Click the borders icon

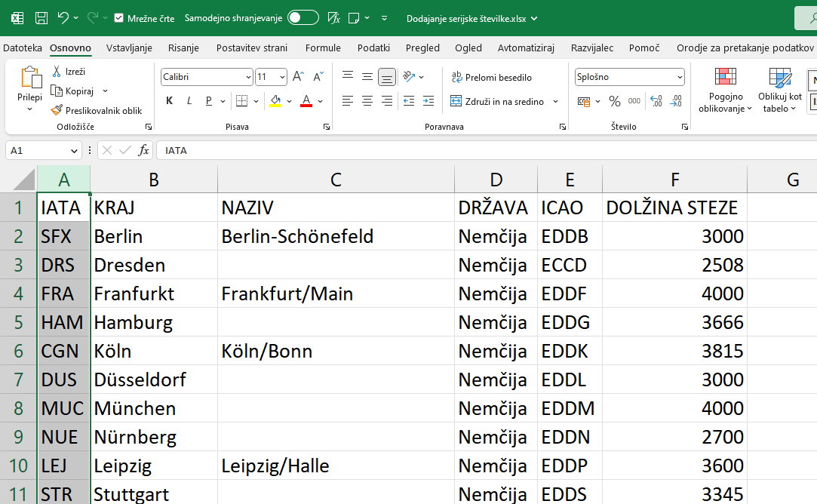(241, 100)
